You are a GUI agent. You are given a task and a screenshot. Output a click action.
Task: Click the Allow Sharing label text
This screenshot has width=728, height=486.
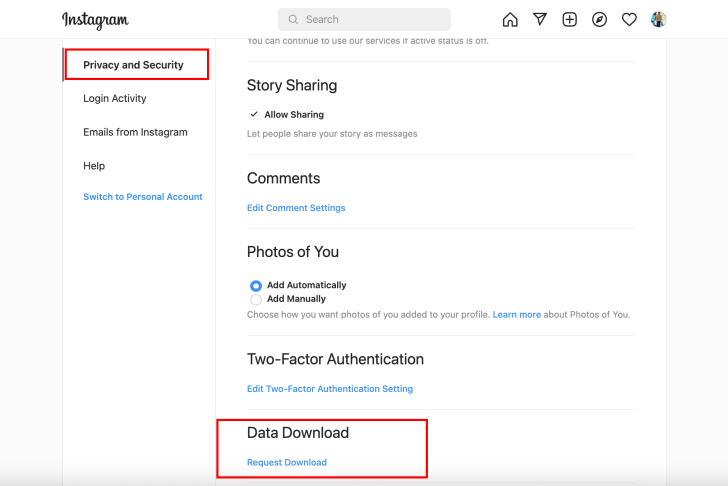click(294, 115)
